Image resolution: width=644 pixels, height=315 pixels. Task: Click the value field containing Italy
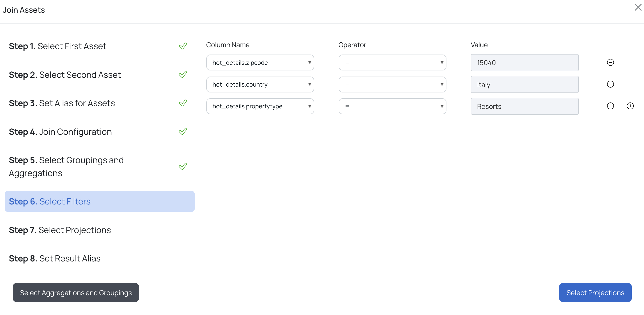[x=524, y=85]
